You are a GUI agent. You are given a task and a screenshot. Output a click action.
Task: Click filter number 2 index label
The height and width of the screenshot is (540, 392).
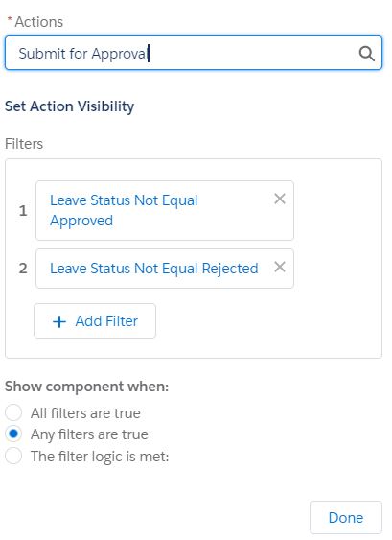[23, 269]
